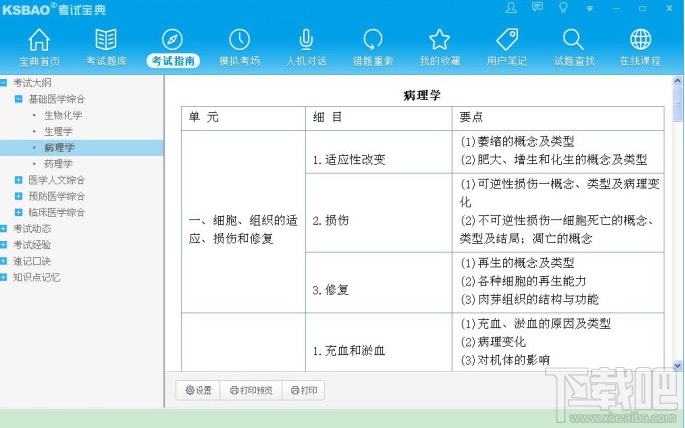Screen dimensions: 685x428
Task: Expand the 医学人文综合 tree node
Action: point(18,179)
